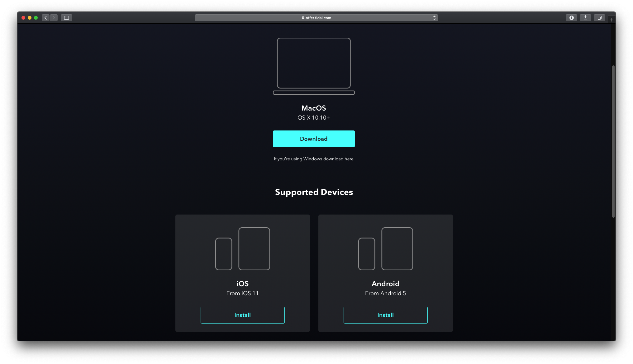Close the Safari window with the red button
The image size is (633, 364).
(x=23, y=18)
